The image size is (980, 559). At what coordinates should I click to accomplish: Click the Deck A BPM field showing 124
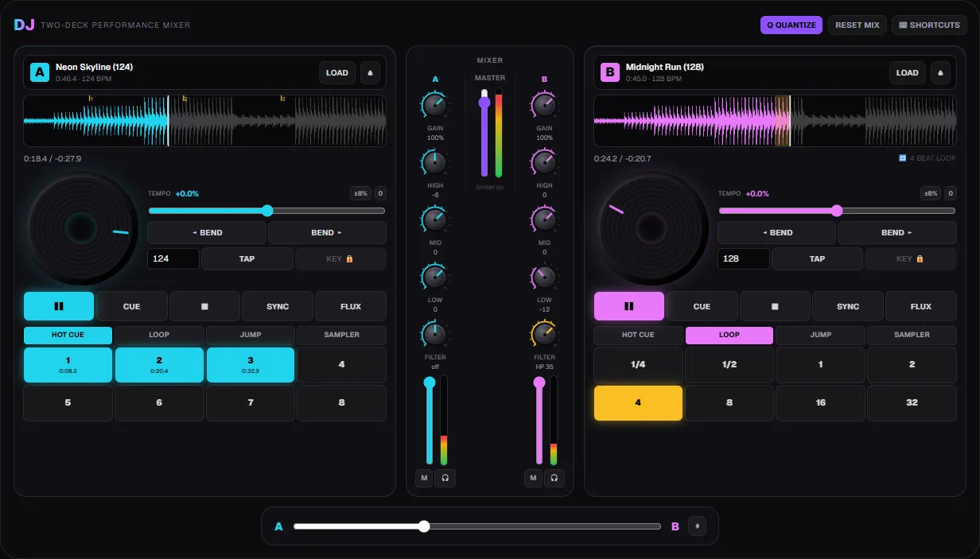(x=173, y=258)
